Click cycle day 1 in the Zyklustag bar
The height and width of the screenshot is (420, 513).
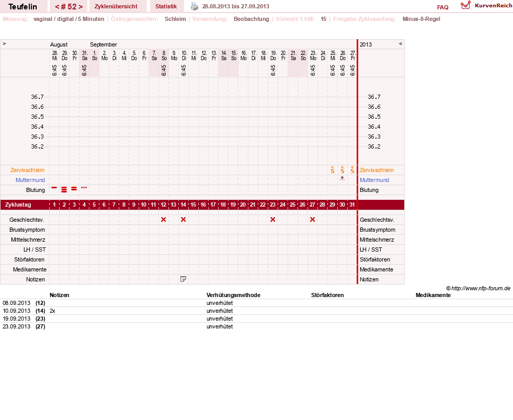54,205
